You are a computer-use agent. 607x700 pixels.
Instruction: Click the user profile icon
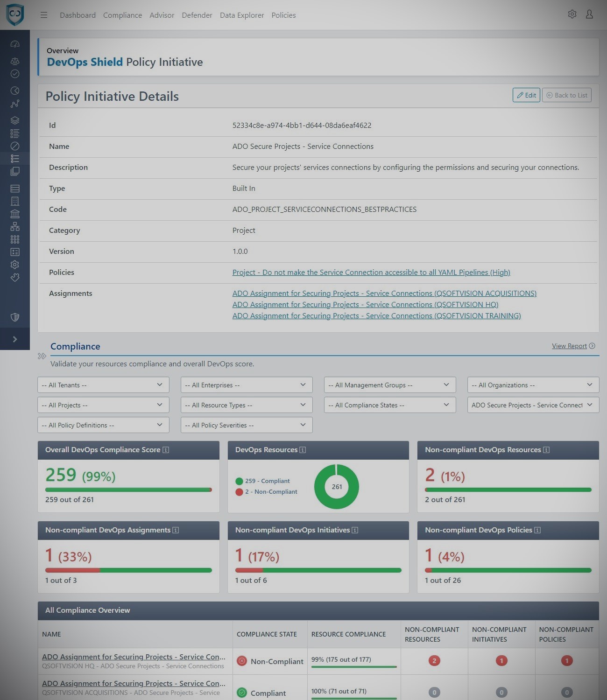pos(589,14)
